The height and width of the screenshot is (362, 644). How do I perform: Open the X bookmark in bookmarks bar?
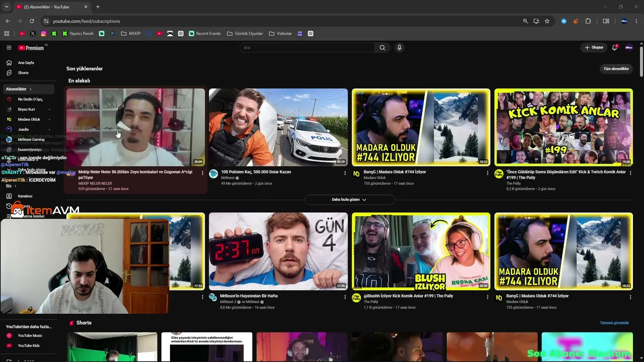point(33,34)
